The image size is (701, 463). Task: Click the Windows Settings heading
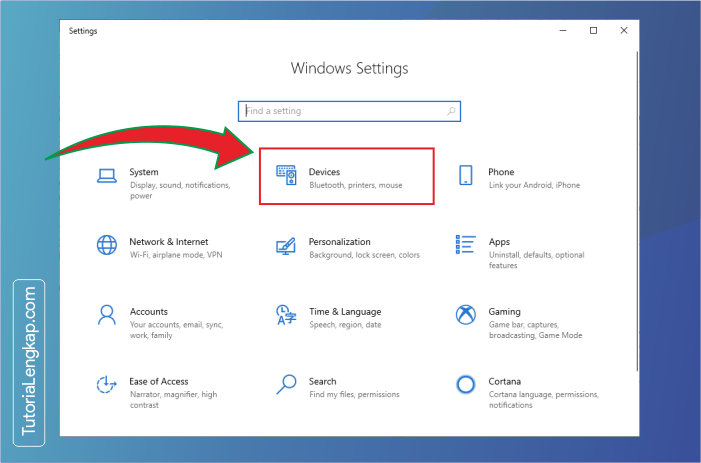coord(349,68)
